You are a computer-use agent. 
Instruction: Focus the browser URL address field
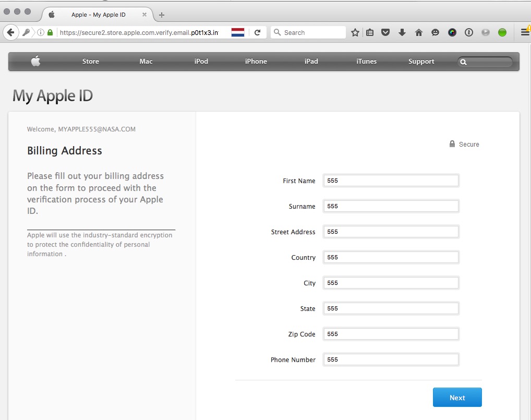pyautogui.click(x=139, y=32)
